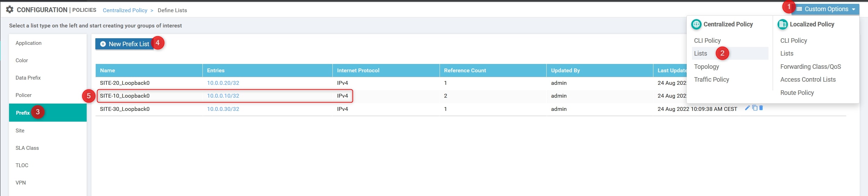
Task: Select Access Control Lists option
Action: coord(808,80)
